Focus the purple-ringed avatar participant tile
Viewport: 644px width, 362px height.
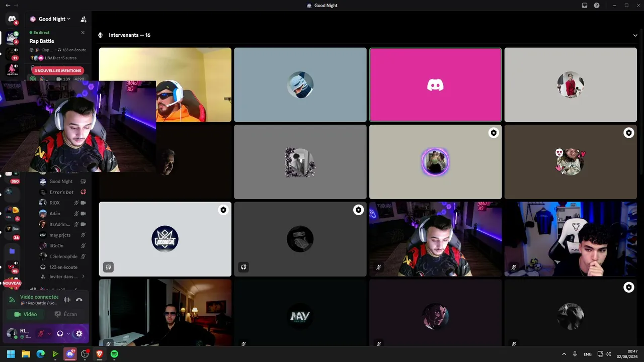435,162
